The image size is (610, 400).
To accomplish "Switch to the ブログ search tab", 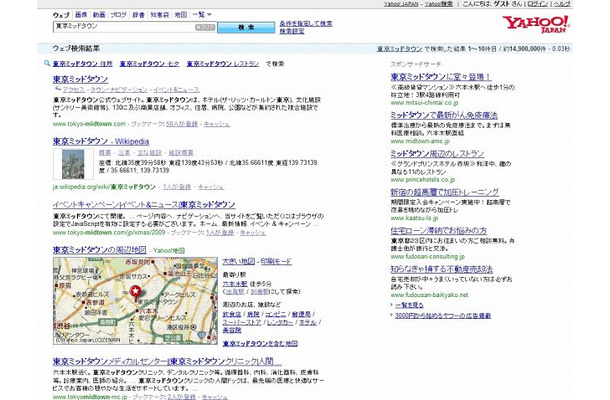I will pos(118,15).
